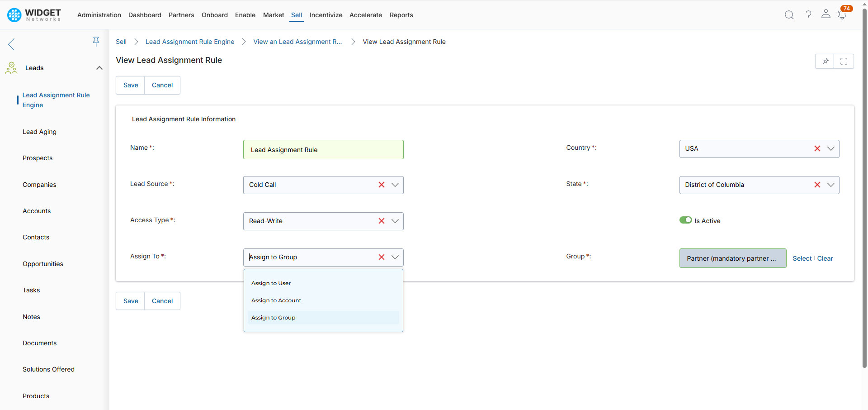
Task: Clear the Lead Source value
Action: point(382,185)
